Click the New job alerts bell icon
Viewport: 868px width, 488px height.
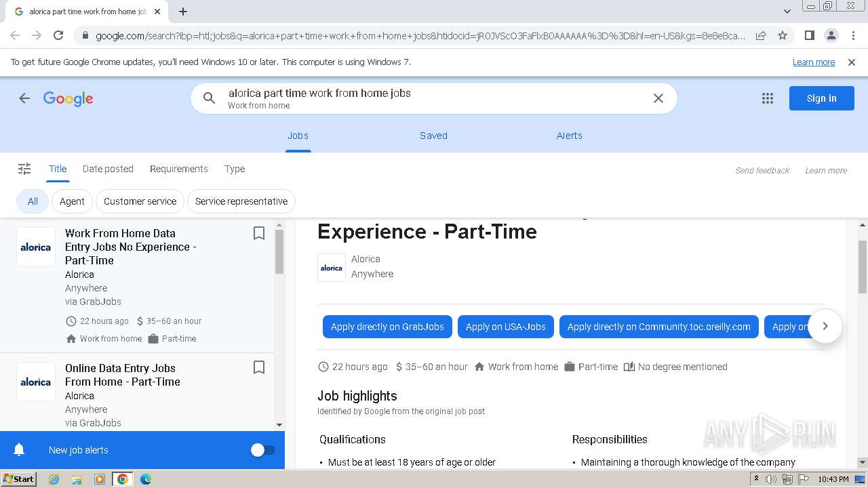click(x=19, y=450)
